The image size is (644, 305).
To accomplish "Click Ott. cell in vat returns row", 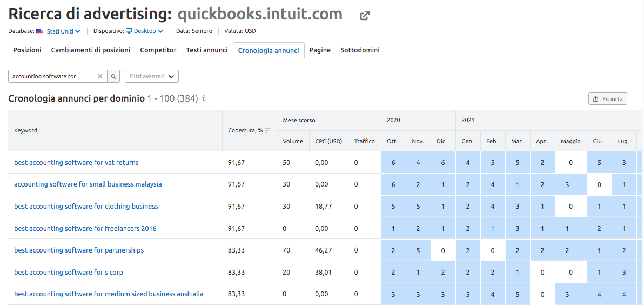I will 393,162.
